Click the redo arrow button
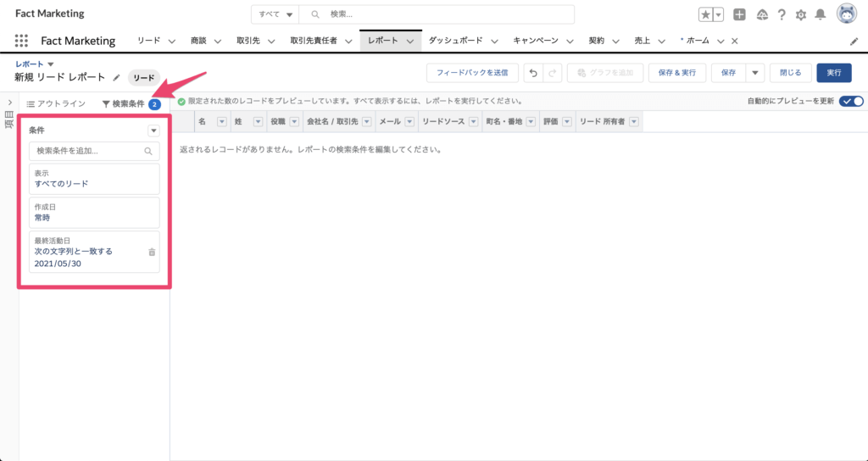This screenshot has height=461, width=868. coord(553,73)
